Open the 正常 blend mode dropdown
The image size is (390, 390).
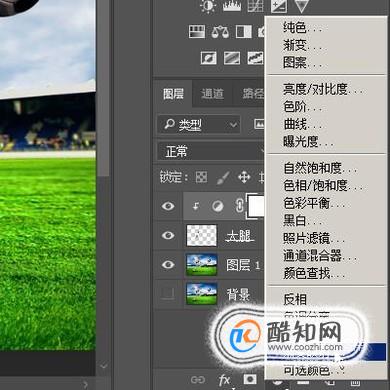pyautogui.click(x=211, y=152)
